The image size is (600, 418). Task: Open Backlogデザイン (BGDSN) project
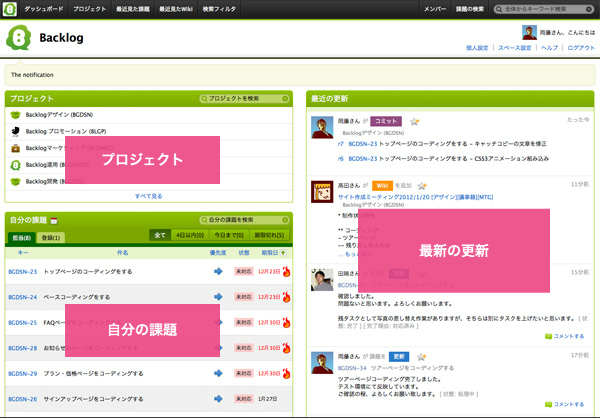coord(59,114)
